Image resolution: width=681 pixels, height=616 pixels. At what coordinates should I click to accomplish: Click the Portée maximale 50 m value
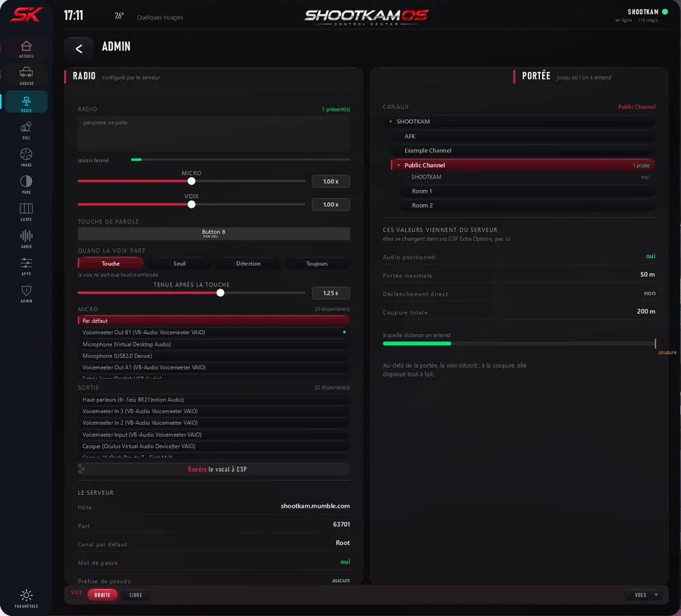648,275
